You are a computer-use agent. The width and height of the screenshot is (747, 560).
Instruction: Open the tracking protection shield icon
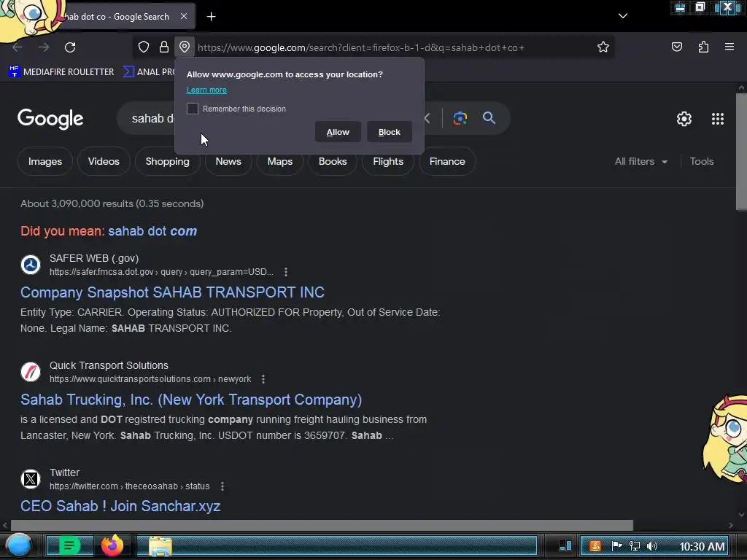(x=144, y=47)
